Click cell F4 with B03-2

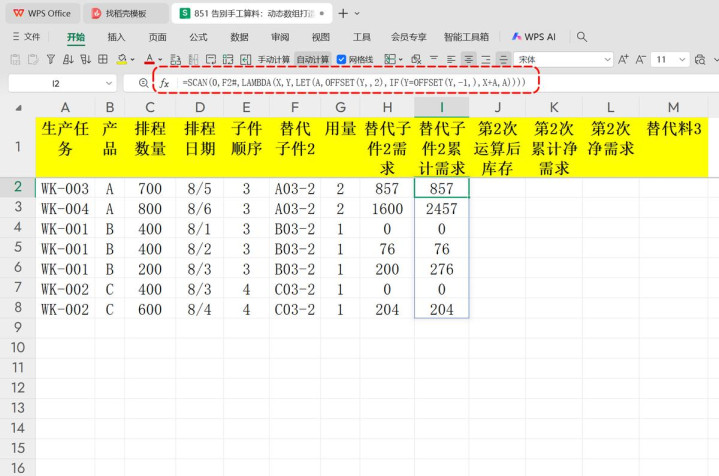(x=295, y=229)
